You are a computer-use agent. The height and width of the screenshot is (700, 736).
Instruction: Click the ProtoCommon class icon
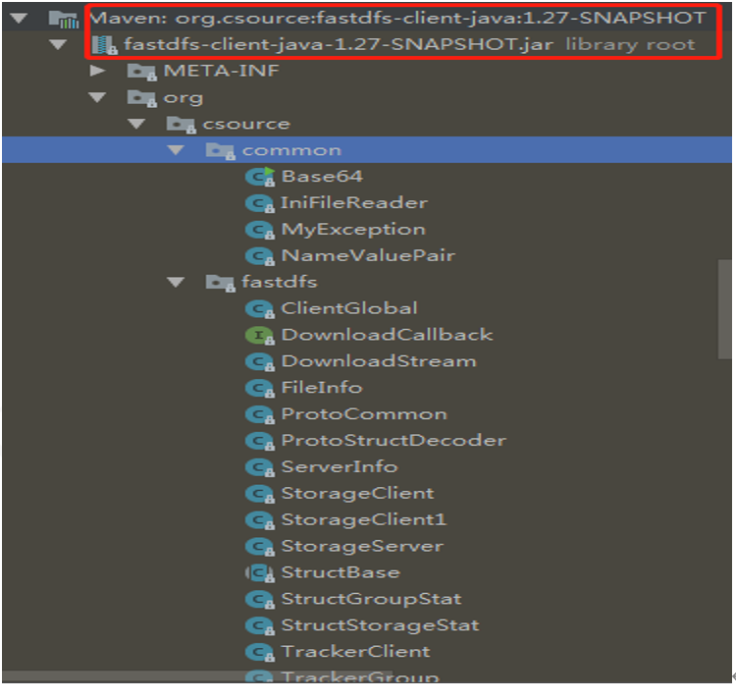[260, 414]
